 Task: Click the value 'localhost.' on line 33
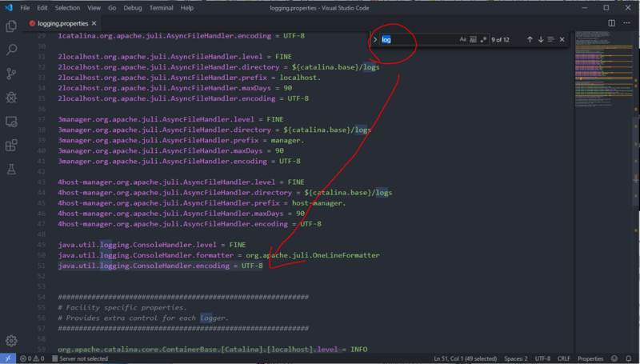point(300,78)
